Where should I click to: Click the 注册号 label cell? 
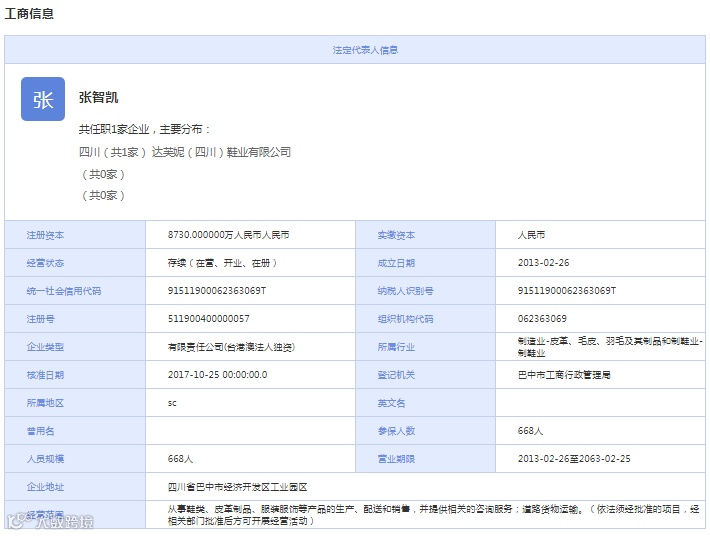(x=75, y=319)
